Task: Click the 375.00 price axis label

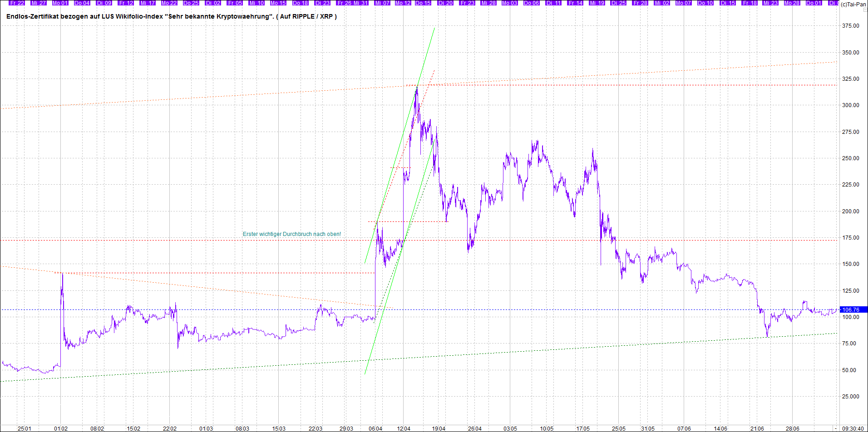Action: [x=850, y=26]
